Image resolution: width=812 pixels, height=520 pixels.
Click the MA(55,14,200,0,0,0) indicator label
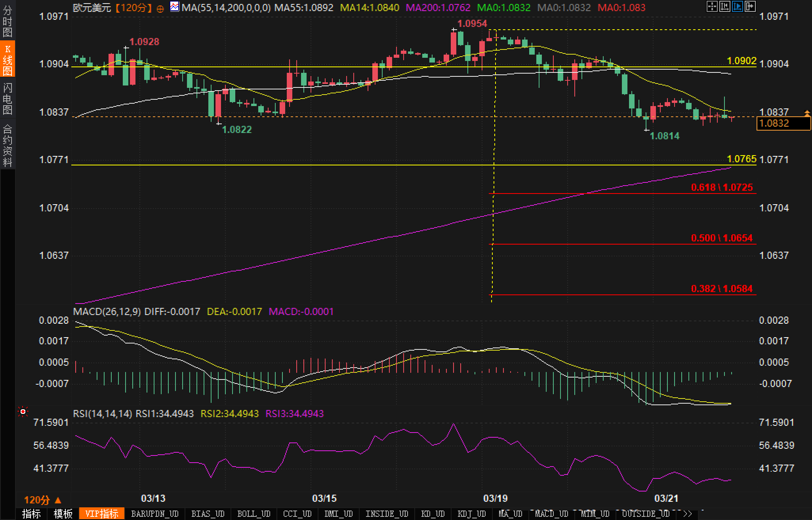click(x=226, y=8)
